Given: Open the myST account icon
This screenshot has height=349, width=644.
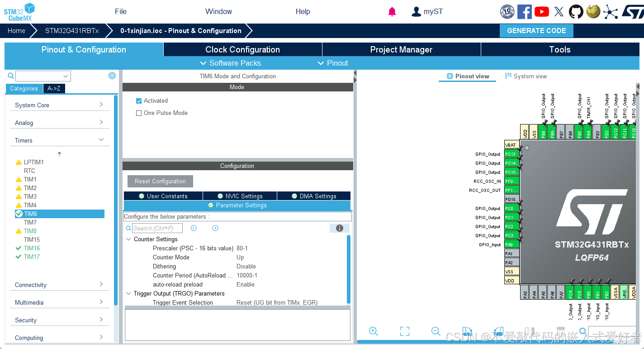Looking at the screenshot, I should tap(416, 12).
